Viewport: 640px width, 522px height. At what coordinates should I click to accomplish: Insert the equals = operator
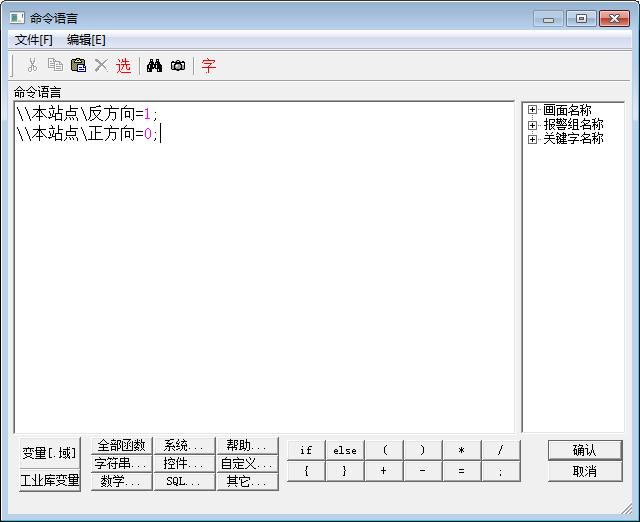point(462,471)
